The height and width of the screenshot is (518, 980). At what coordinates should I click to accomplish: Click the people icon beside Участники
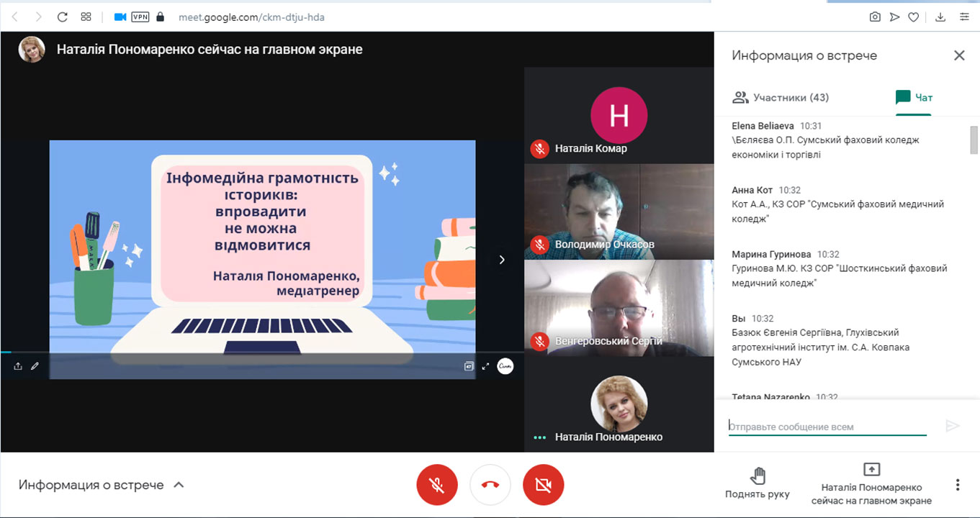coord(740,97)
